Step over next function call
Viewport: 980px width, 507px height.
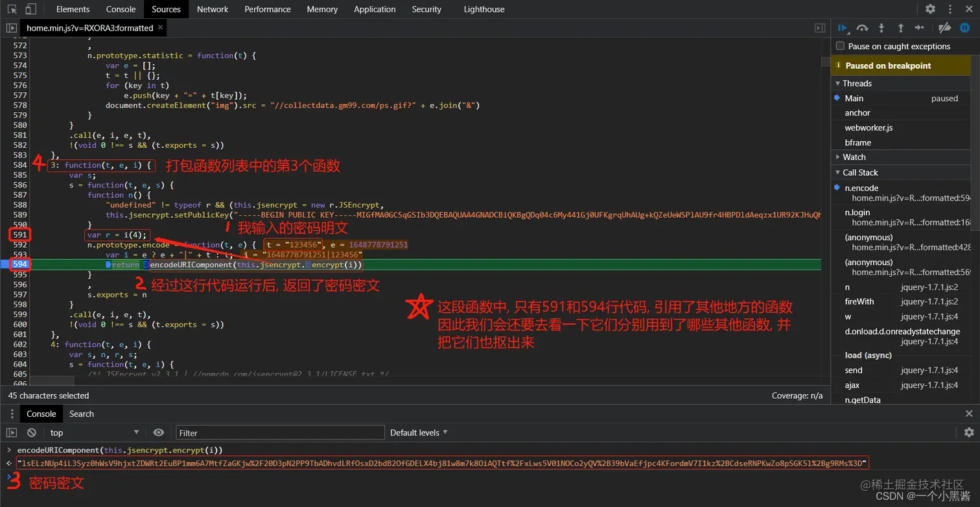(x=862, y=28)
